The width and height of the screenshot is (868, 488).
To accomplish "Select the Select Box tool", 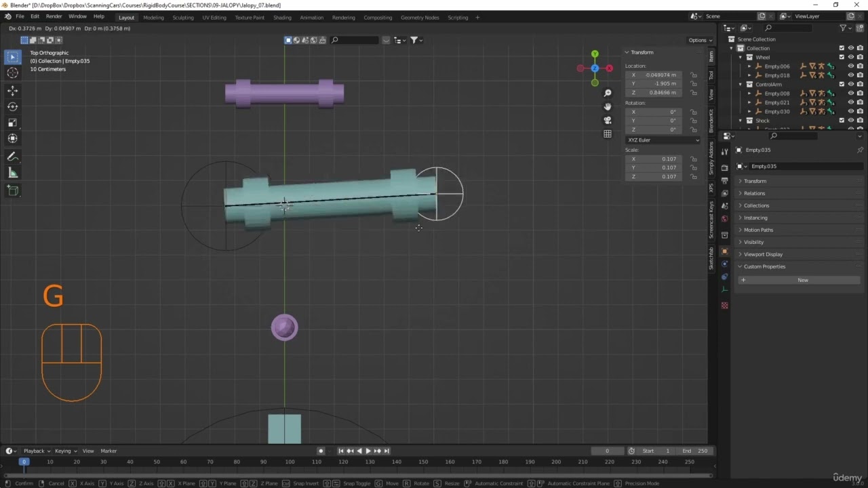I will click(x=12, y=57).
